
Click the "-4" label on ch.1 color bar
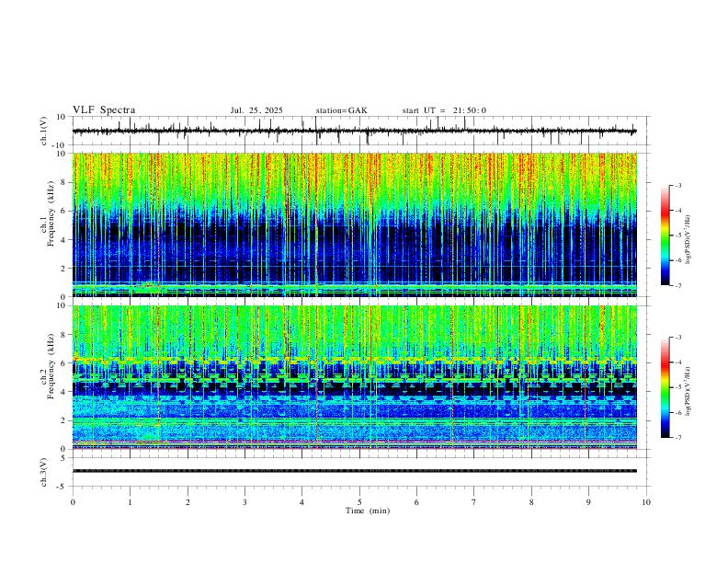[678, 211]
